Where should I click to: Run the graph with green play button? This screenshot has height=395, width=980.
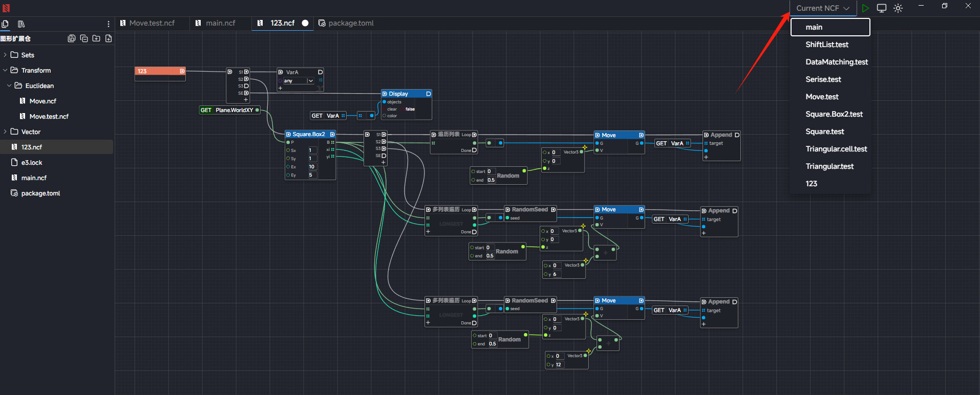click(865, 8)
